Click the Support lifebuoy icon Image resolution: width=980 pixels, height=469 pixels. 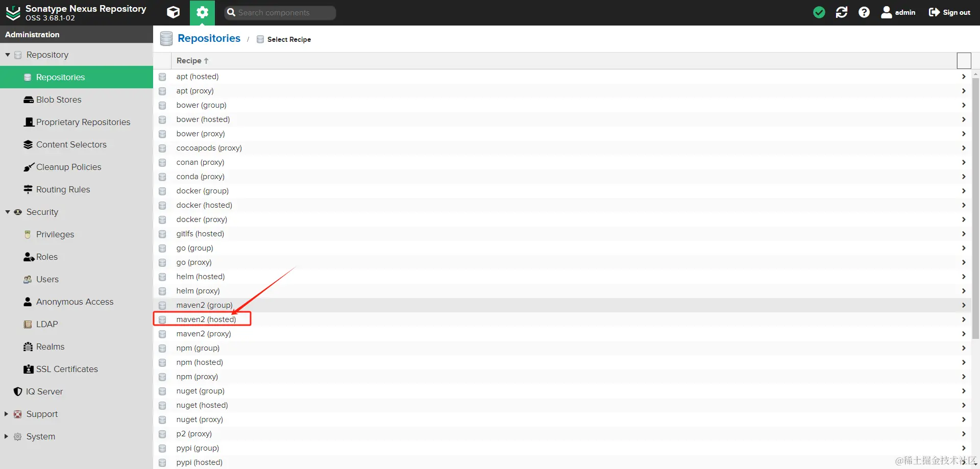[18, 414]
